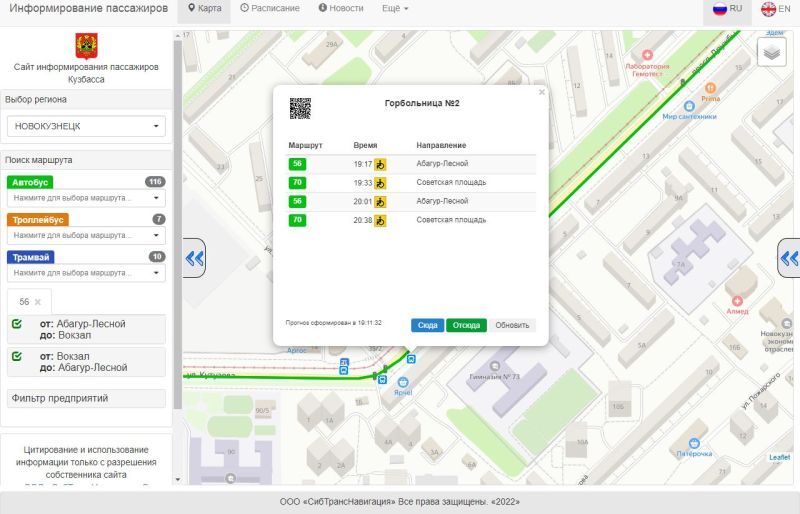Click route 56 badge at 20:01
This screenshot has height=514, width=800.
click(297, 201)
